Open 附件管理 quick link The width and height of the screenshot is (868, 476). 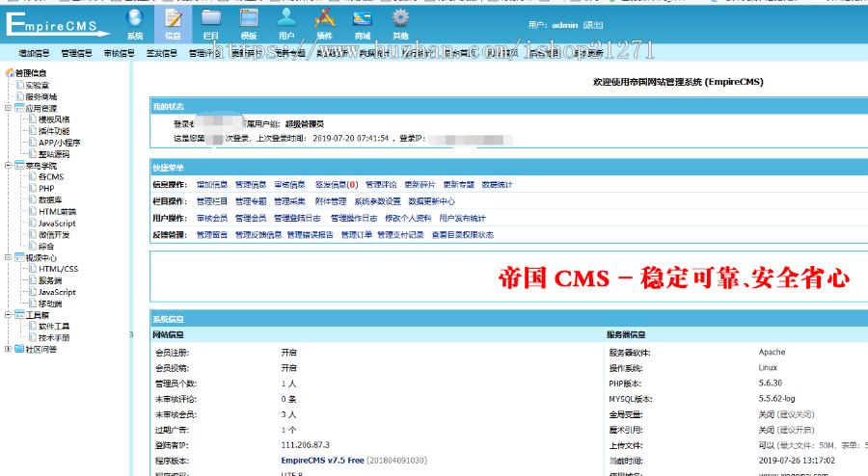coord(331,201)
